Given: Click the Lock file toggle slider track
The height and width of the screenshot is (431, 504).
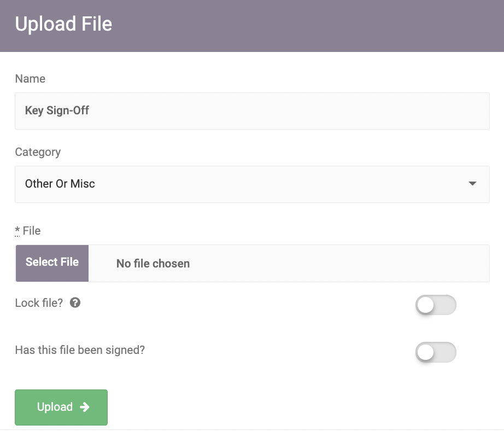Looking at the screenshot, I should [x=436, y=305].
